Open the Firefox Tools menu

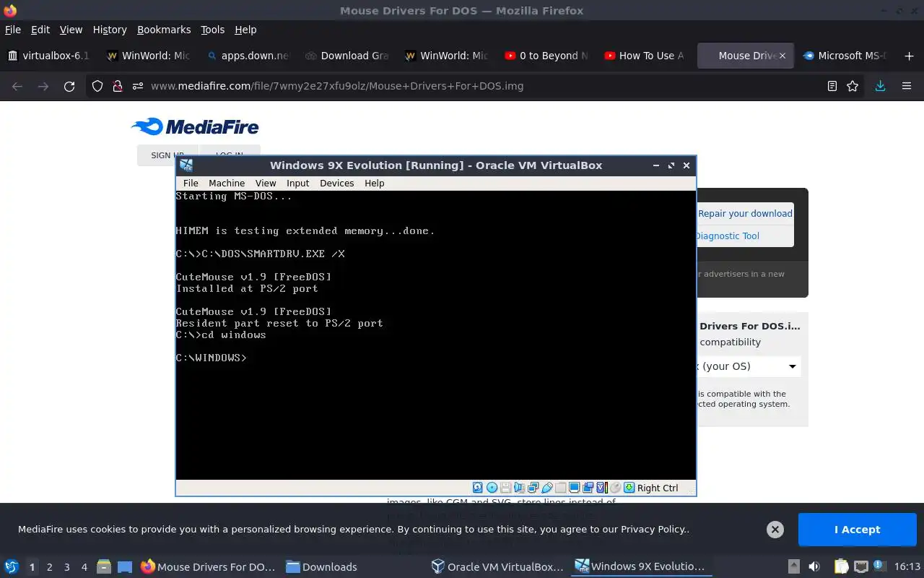point(213,30)
